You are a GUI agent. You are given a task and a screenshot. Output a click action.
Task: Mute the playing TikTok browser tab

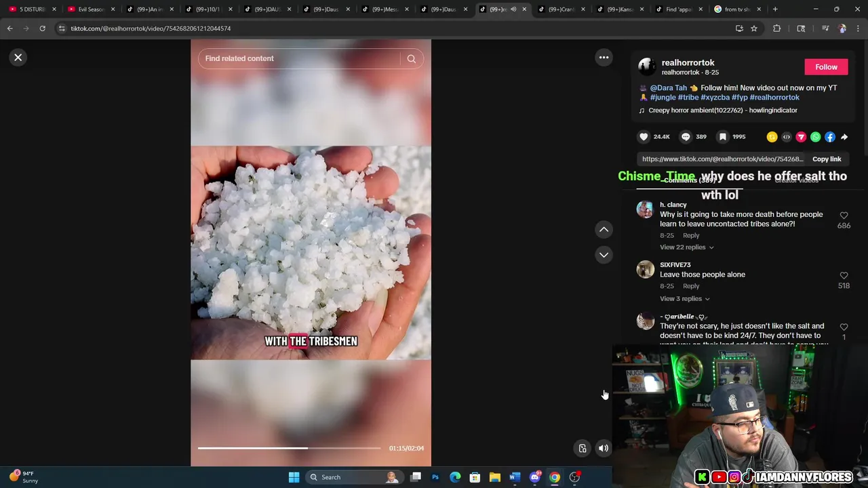click(x=513, y=9)
